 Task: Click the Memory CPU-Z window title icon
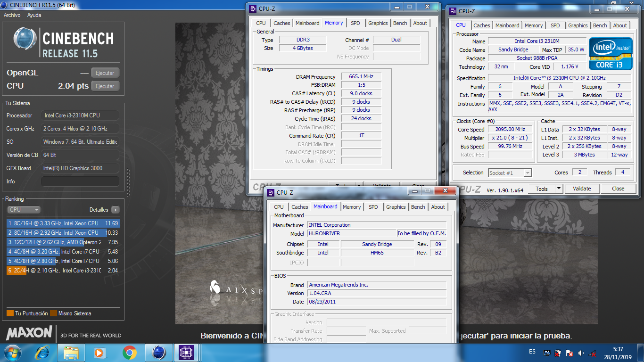252,8
